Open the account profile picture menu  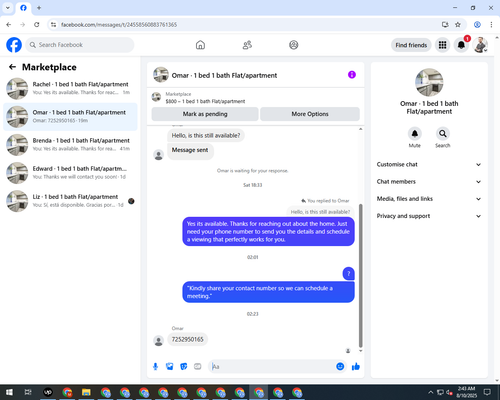coord(480,45)
